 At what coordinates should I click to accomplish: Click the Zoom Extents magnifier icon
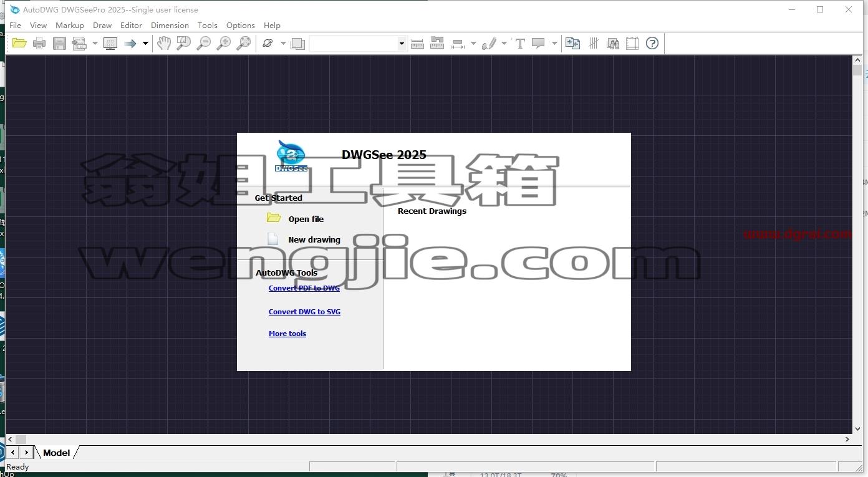tap(243, 43)
